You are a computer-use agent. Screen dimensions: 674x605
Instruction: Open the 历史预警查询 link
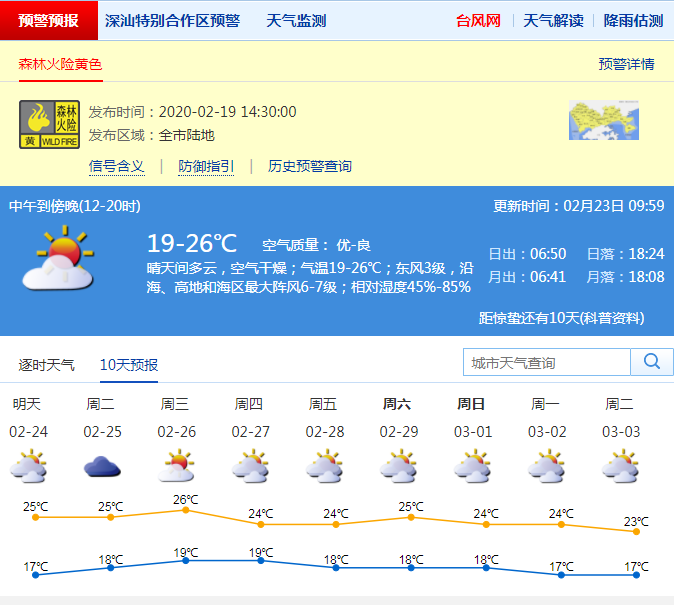click(309, 166)
